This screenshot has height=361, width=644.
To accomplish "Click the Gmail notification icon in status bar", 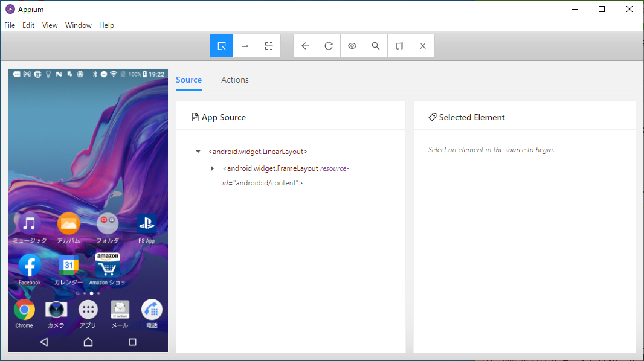I will point(27,74).
